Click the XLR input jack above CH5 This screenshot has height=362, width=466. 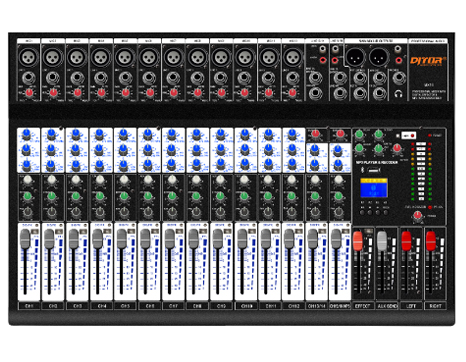(125, 57)
